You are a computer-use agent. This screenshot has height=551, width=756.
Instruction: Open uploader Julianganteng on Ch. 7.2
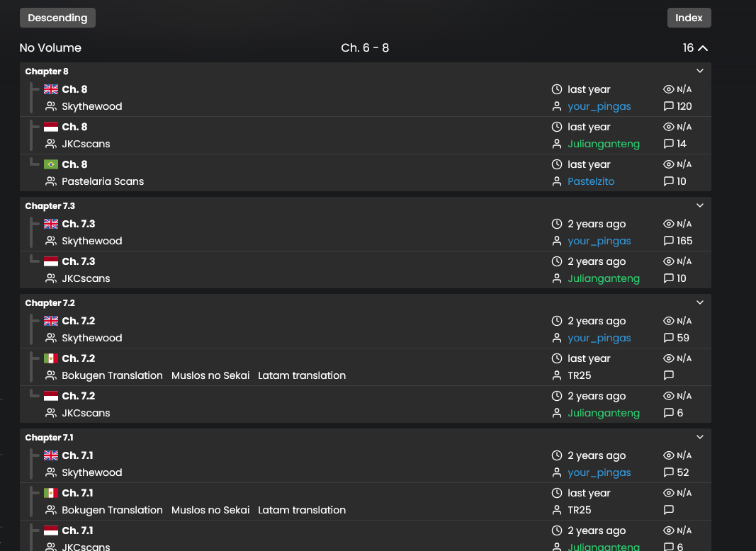click(604, 413)
